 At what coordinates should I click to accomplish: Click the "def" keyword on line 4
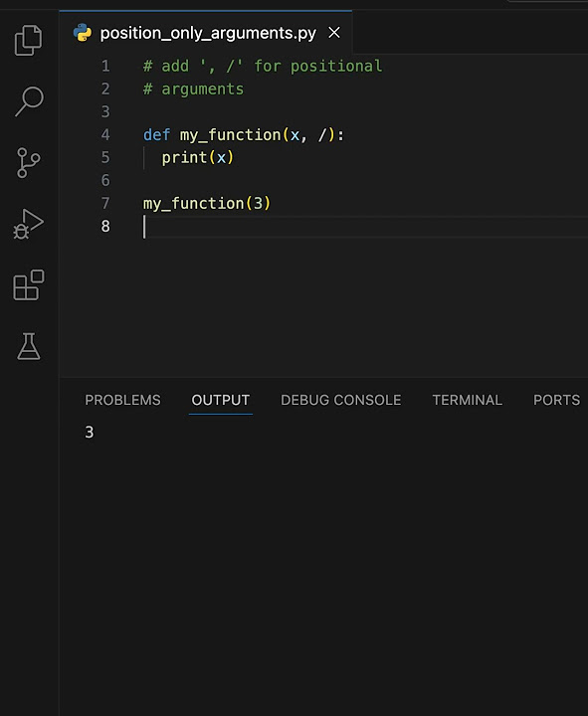pyautogui.click(x=157, y=134)
